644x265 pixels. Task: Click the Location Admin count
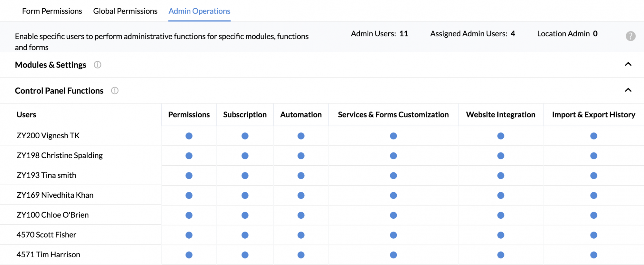[x=567, y=34]
